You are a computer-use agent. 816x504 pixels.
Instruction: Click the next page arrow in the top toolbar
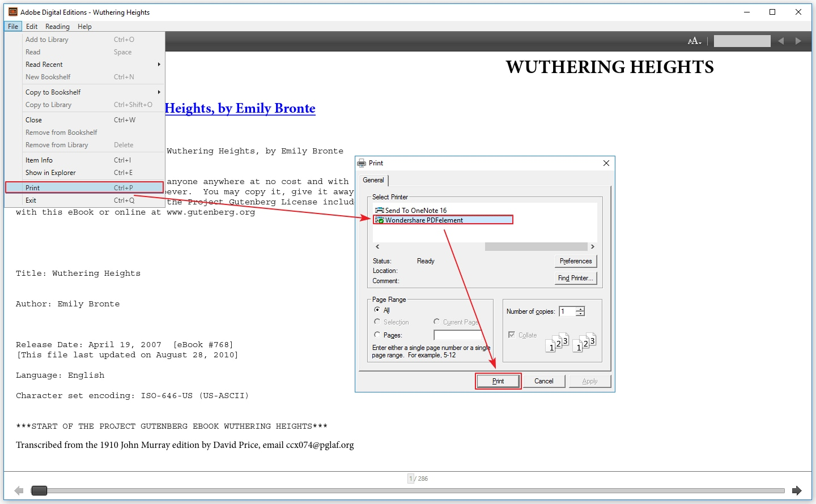tap(798, 40)
